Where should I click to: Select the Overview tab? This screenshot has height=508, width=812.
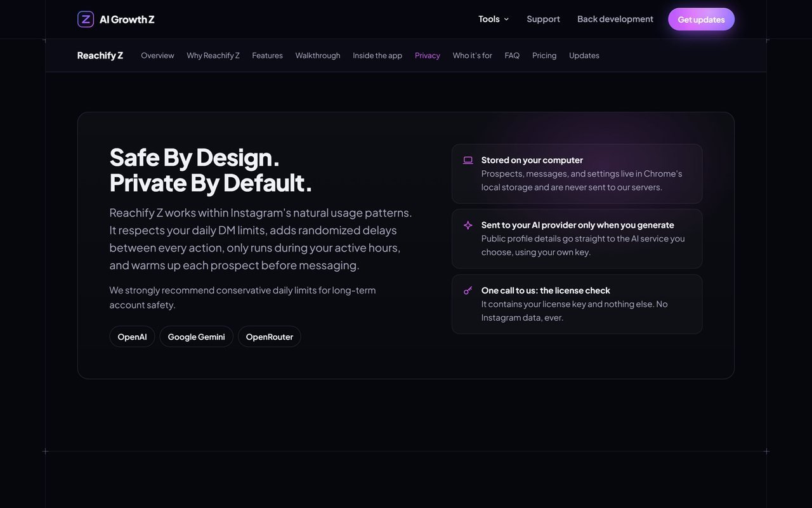(x=157, y=55)
